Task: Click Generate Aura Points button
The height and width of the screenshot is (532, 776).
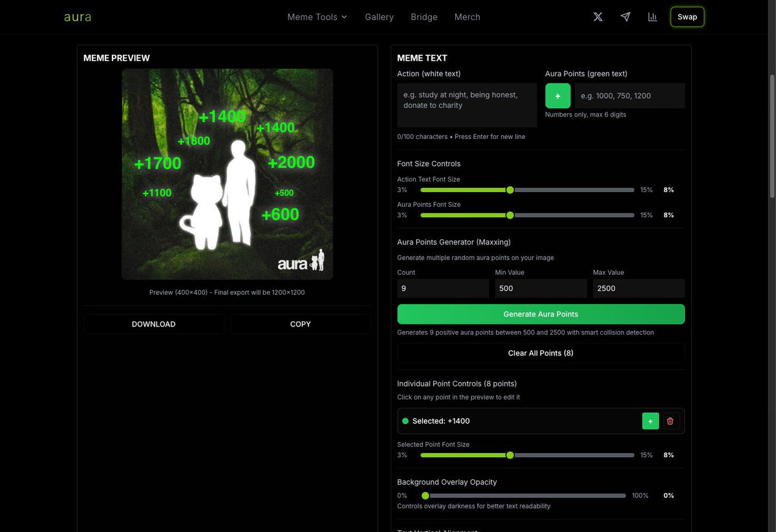Action: pos(541,314)
